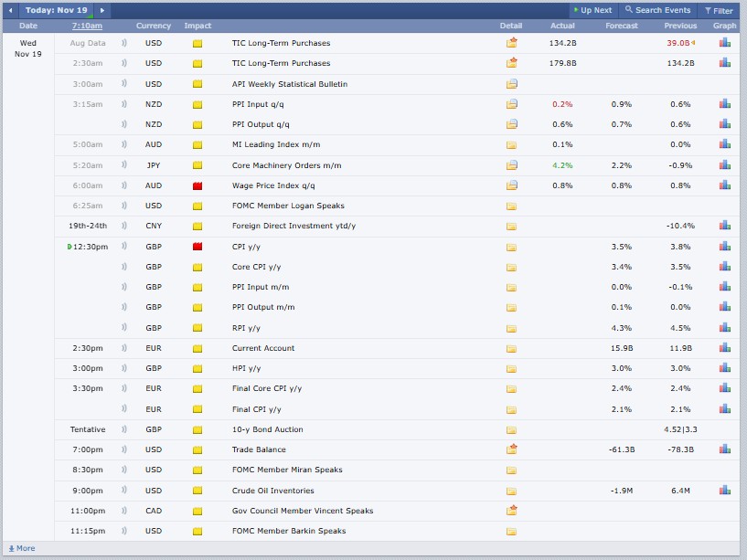Expand detail for Wage Price Index q/q
Image resolution: width=747 pixels, height=560 pixels.
tap(511, 185)
